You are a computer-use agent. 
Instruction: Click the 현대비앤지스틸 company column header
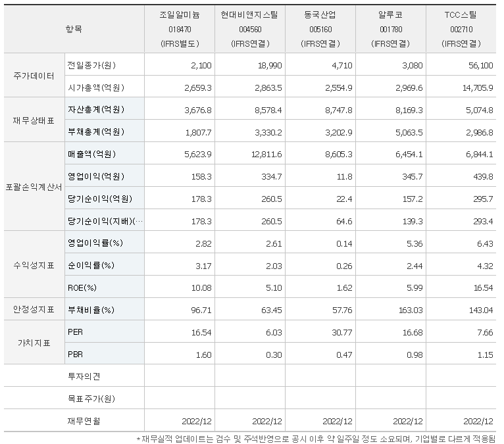point(250,29)
